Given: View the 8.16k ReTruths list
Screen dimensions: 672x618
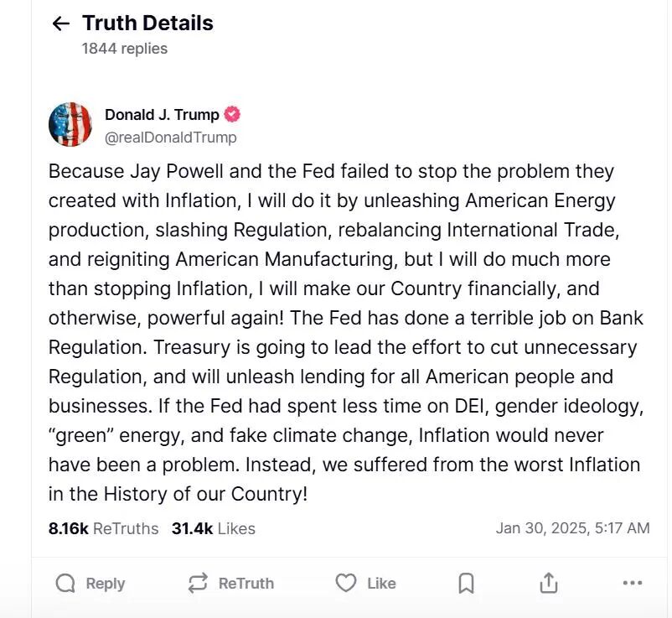Looking at the screenshot, I should point(103,529).
